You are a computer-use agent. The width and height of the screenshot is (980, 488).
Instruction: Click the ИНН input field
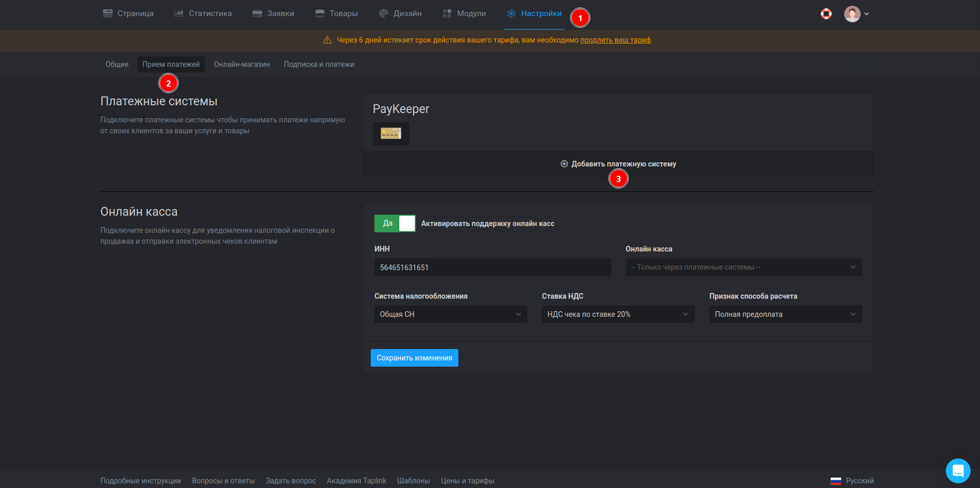[x=493, y=268]
